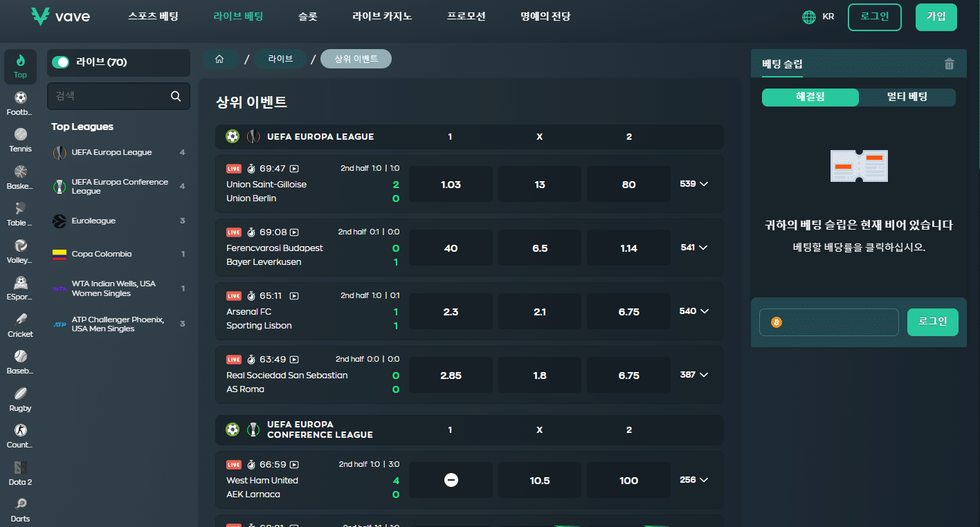
Task: Open Copa Colombia league
Action: click(118, 254)
